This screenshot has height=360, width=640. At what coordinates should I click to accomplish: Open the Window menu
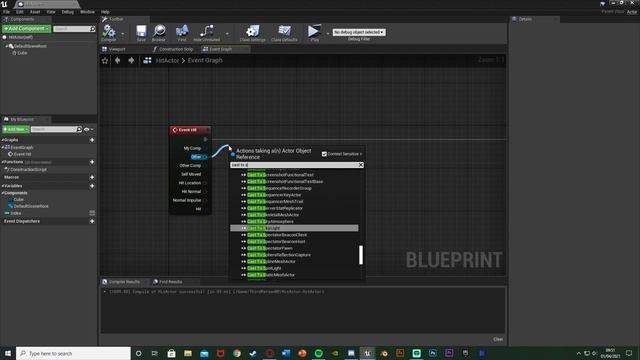coord(87,12)
